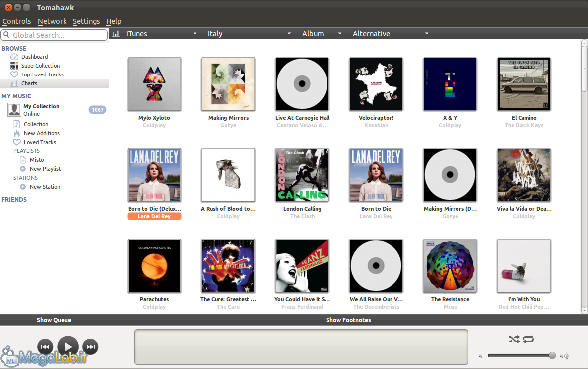Open the Alternative genre dropdown
This screenshot has width=588, height=369.
(390, 34)
